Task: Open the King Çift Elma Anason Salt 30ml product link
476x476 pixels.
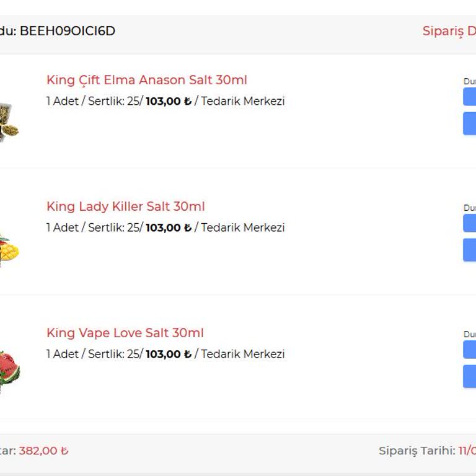Action: pyautogui.click(x=146, y=81)
